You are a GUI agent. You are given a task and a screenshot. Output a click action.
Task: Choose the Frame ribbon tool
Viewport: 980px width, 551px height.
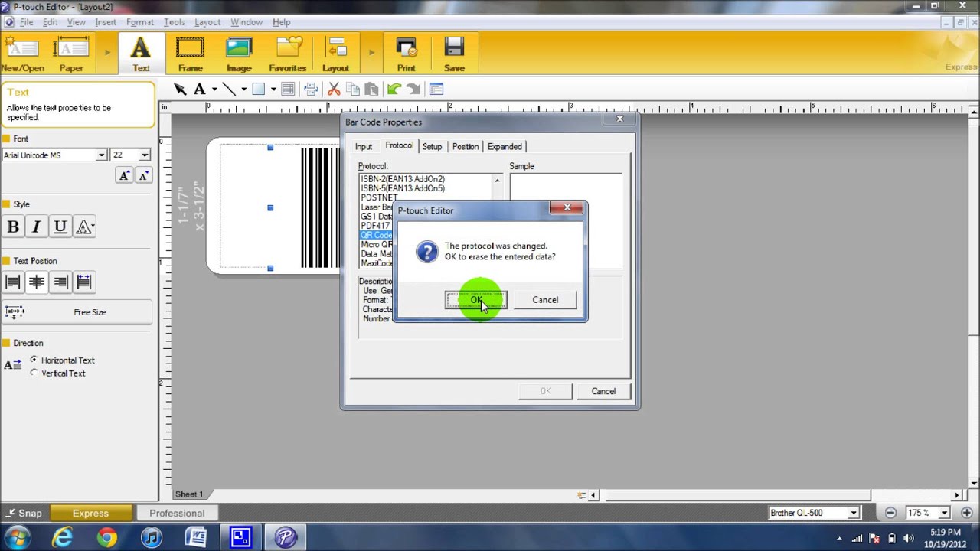190,54
